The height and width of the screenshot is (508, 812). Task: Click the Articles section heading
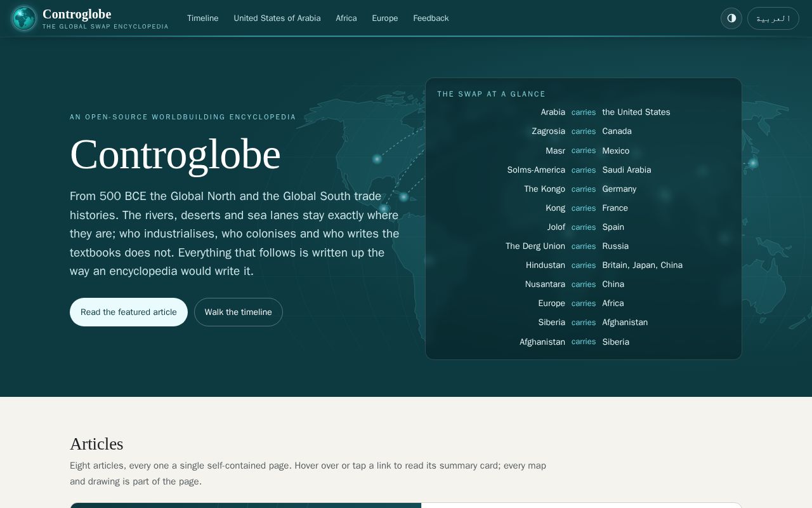96,444
